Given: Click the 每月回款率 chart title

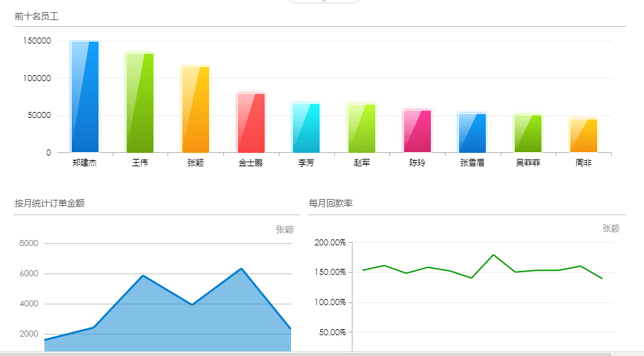Looking at the screenshot, I should [330, 203].
